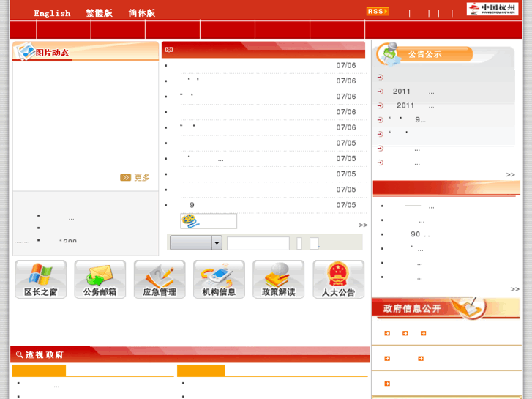The image size is (532, 399).
Task: Click the 更多 link under 图片动态
Action: [135, 177]
